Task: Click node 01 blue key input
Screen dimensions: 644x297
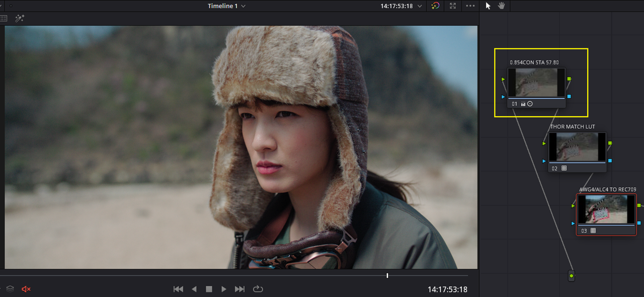Action: point(503,96)
